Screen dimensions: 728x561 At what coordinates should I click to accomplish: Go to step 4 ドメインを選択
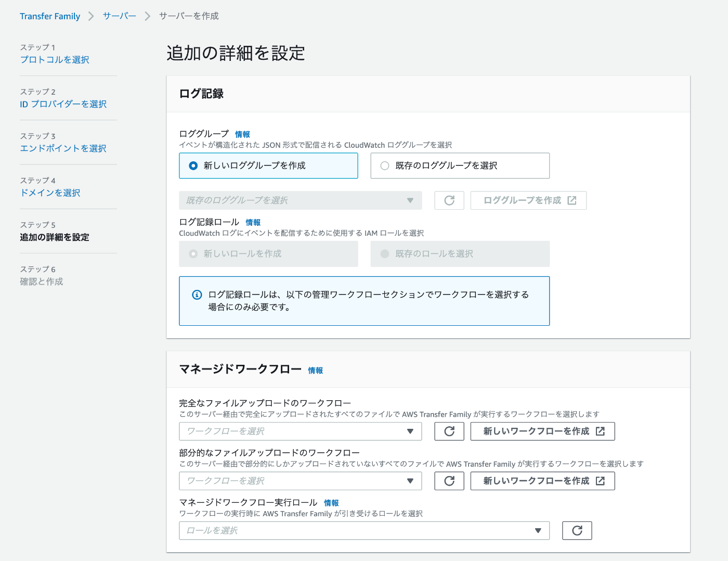(50, 193)
